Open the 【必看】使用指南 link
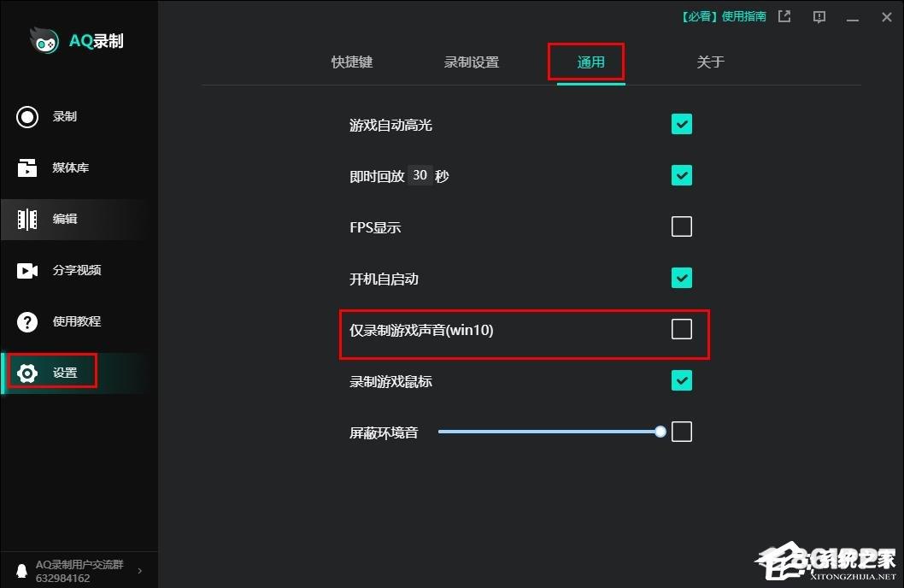904x588 pixels. (724, 16)
